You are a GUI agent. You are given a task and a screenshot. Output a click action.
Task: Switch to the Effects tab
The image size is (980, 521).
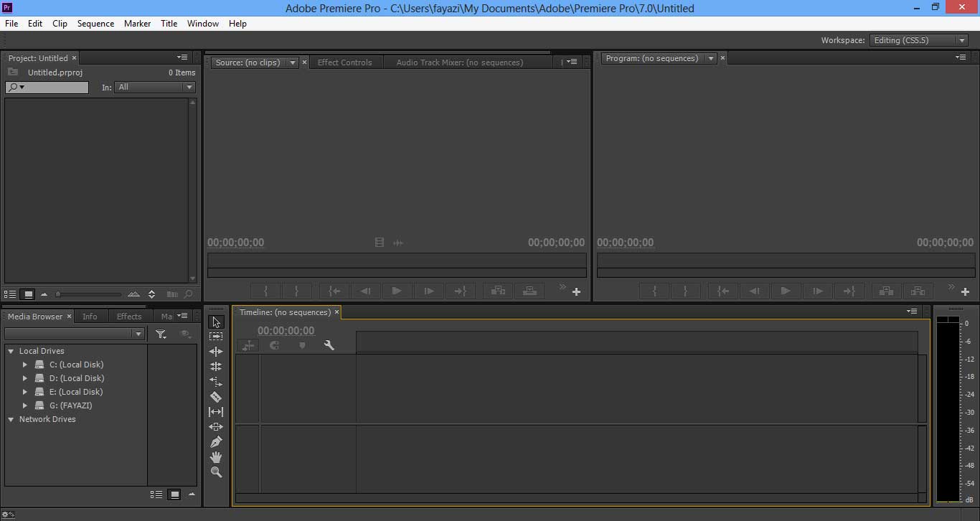(129, 316)
